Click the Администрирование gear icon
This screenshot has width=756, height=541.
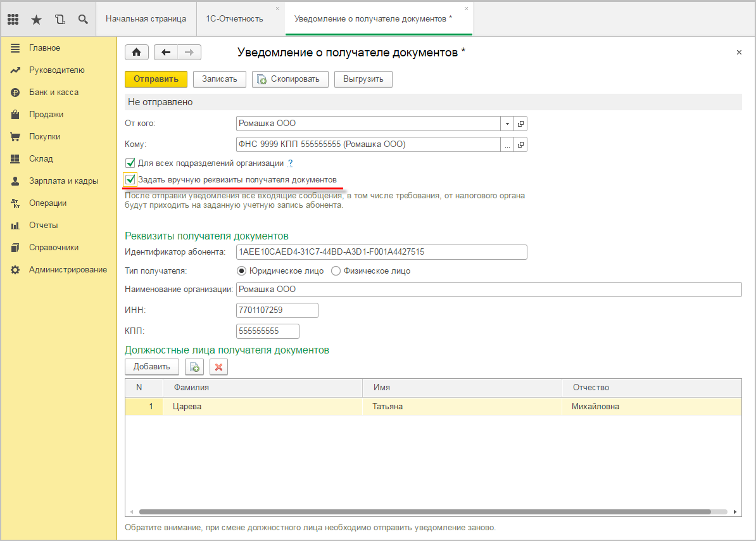15,269
